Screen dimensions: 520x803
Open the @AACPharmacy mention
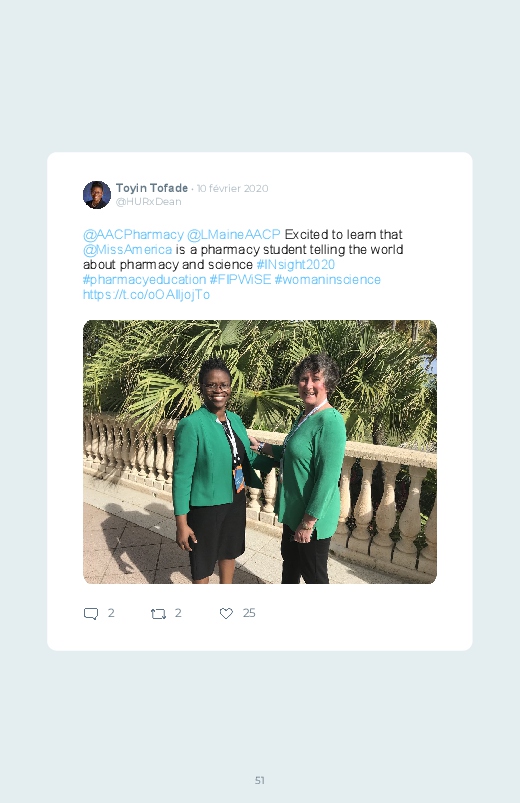133,235
